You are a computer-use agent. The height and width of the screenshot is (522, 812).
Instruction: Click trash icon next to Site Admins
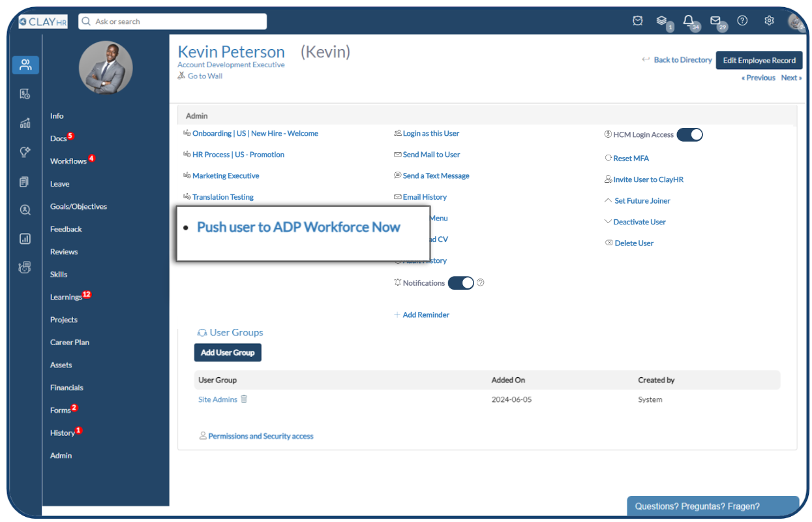pyautogui.click(x=244, y=399)
